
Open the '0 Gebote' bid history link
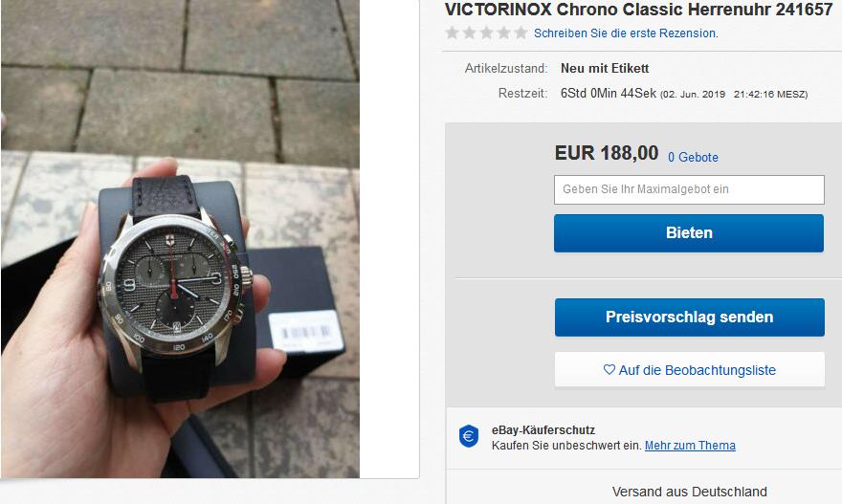(x=693, y=157)
